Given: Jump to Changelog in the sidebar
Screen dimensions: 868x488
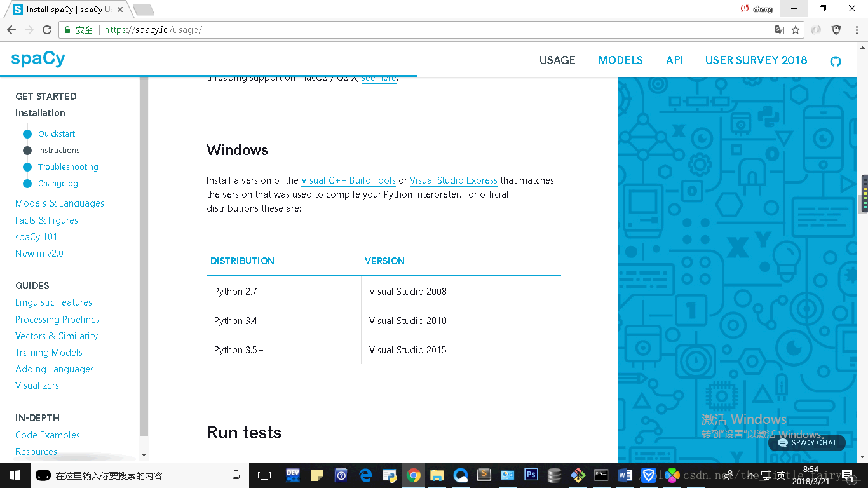Looking at the screenshot, I should (58, 184).
